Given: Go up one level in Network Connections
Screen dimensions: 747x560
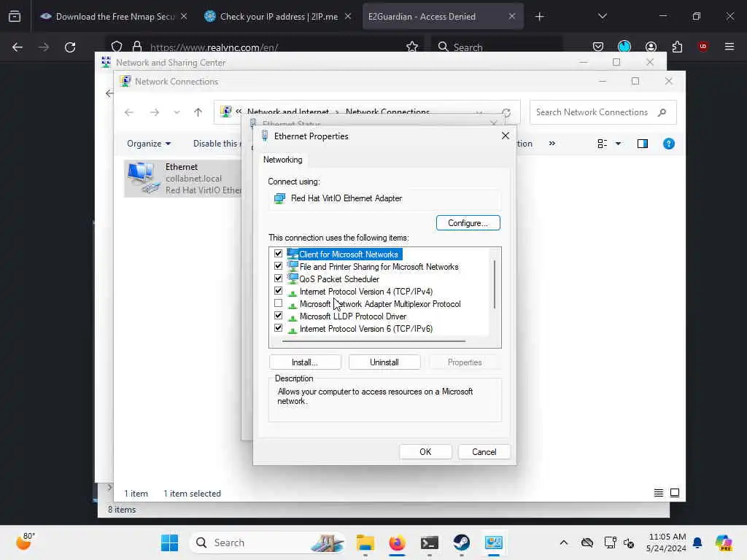Looking at the screenshot, I should (x=198, y=112).
